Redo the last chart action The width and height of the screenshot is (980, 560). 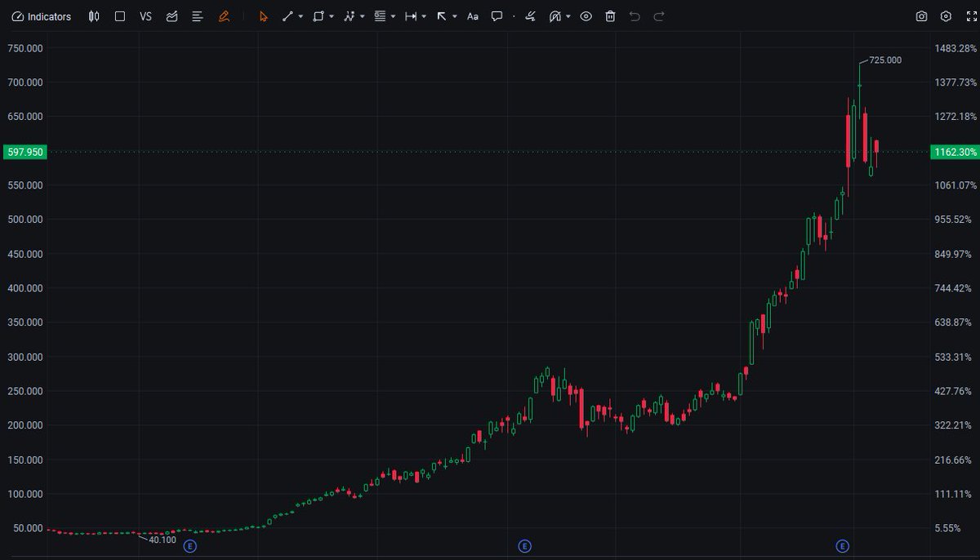(x=659, y=16)
